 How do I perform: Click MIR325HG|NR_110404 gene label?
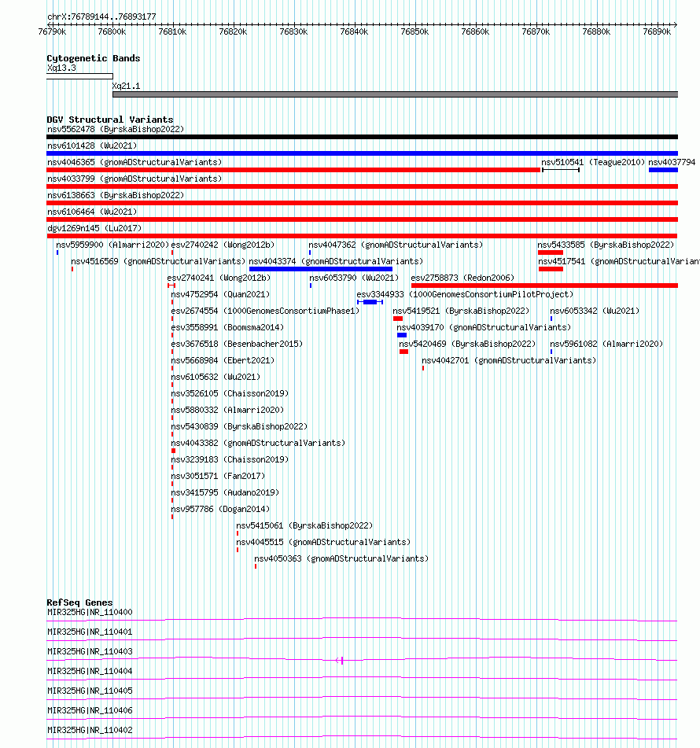coord(90,671)
